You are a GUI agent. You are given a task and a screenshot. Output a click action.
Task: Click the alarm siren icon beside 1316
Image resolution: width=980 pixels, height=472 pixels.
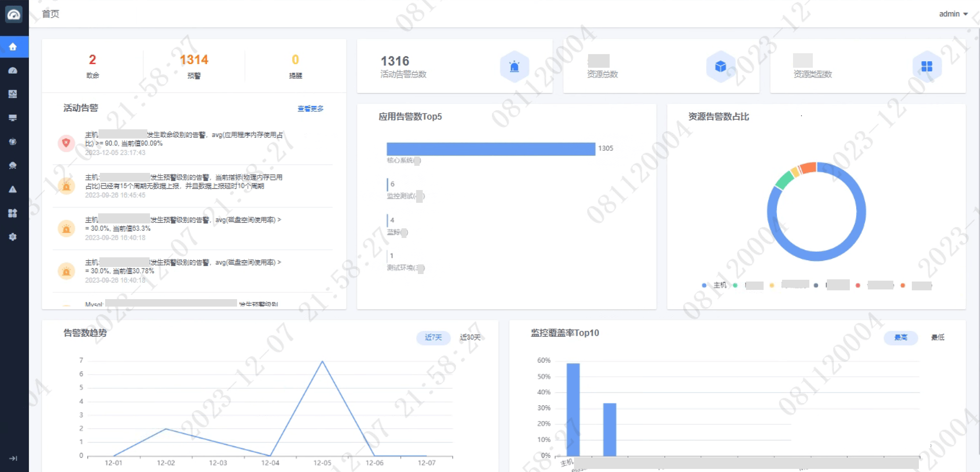pyautogui.click(x=514, y=66)
